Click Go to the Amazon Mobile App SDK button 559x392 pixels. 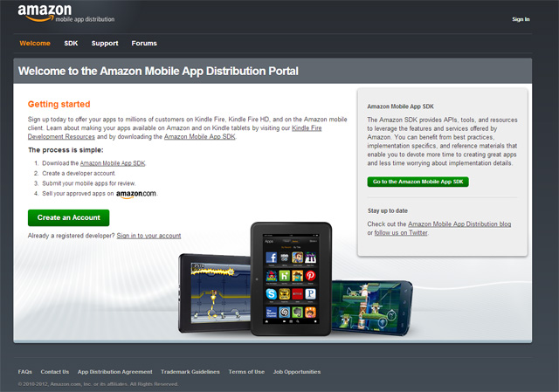pyautogui.click(x=418, y=182)
